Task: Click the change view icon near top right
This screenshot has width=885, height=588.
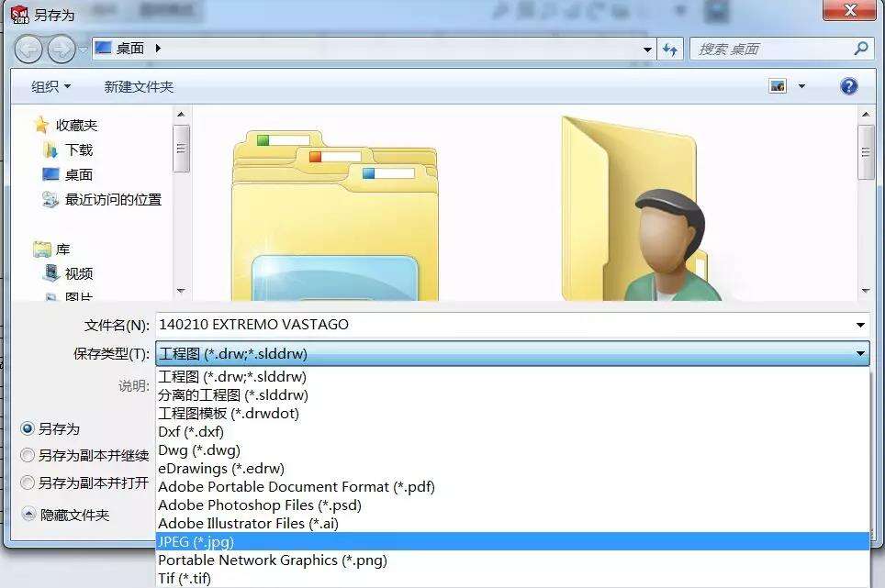Action: [x=777, y=85]
